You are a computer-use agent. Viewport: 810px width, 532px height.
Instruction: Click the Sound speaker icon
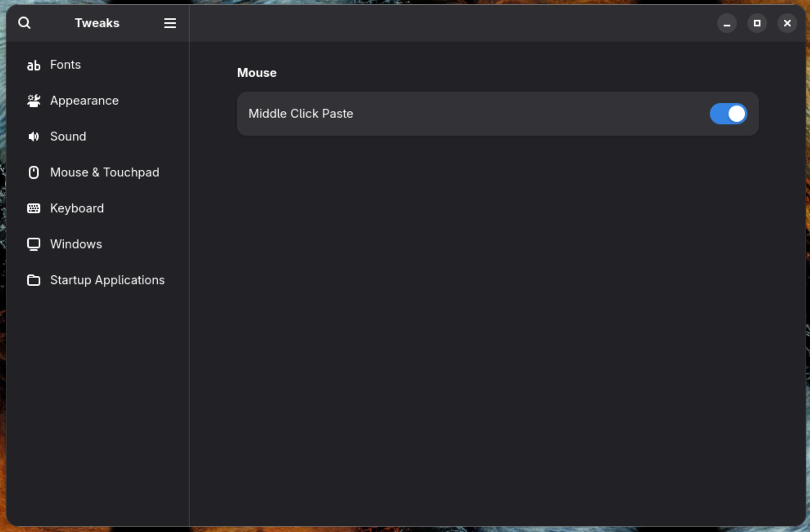click(33, 136)
